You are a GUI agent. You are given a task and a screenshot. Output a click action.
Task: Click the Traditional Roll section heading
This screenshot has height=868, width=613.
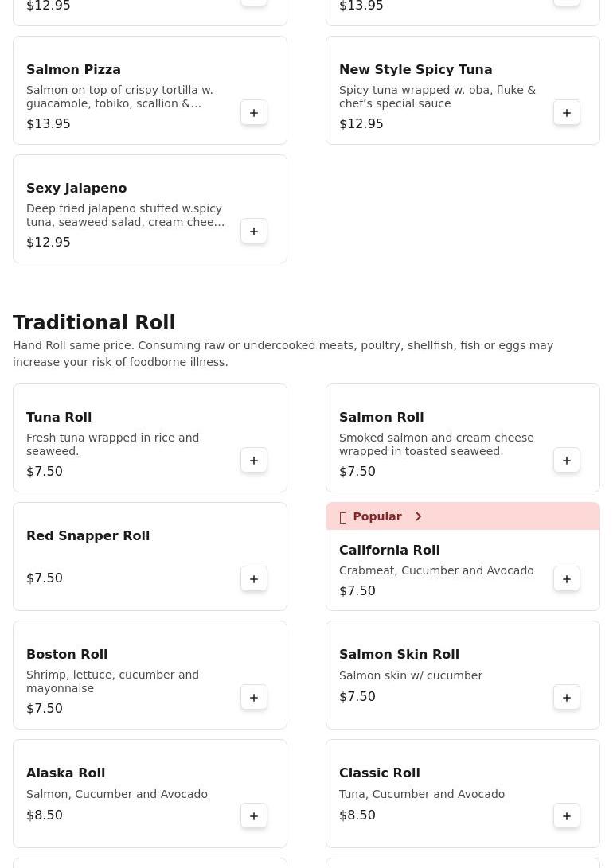click(x=94, y=323)
